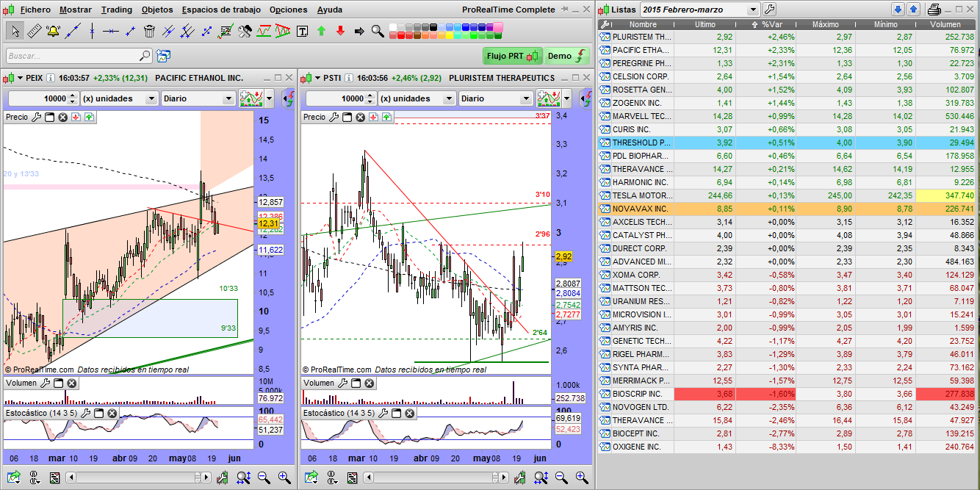Expand PSTI indicator button dropdown arrow

point(567,98)
